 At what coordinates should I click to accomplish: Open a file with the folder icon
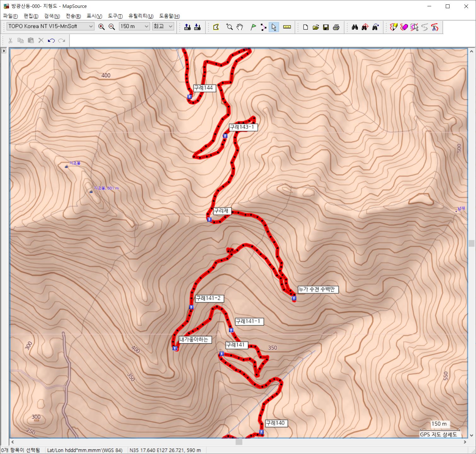point(316,27)
